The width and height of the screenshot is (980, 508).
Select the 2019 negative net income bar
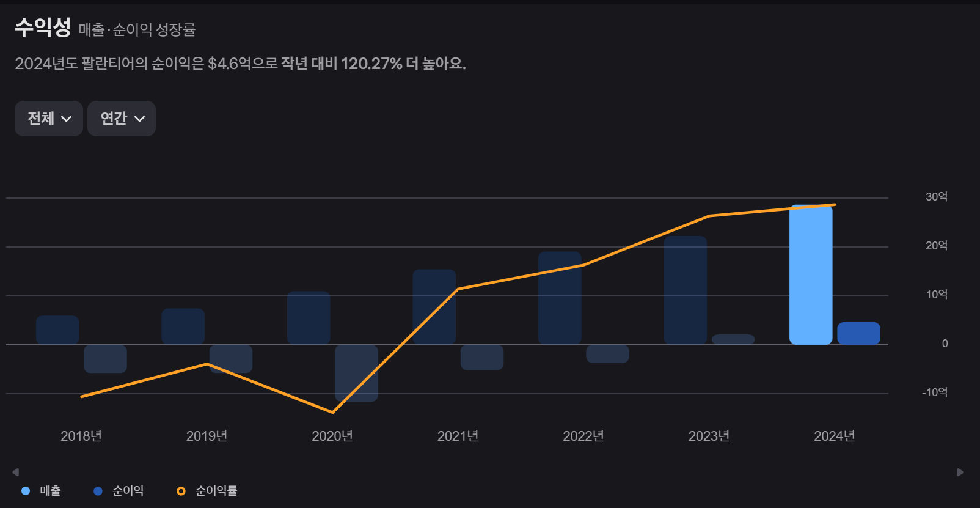point(231,359)
